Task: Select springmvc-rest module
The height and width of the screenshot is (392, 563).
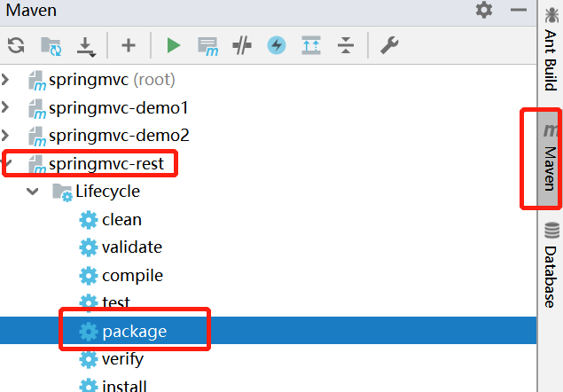Action: pos(106,164)
